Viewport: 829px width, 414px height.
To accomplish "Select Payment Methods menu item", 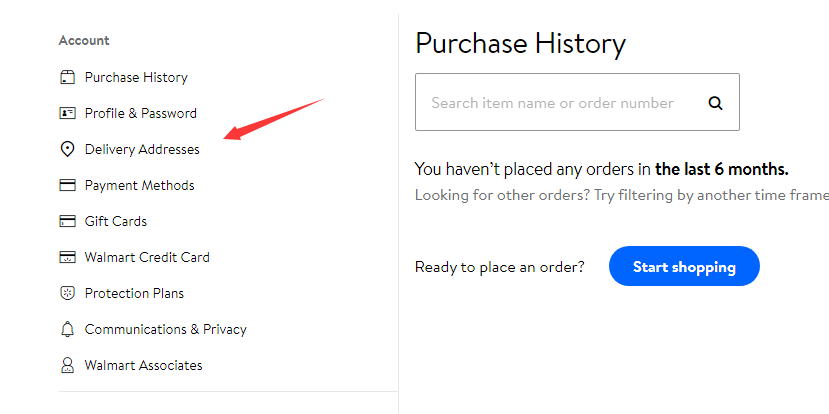I will [140, 185].
